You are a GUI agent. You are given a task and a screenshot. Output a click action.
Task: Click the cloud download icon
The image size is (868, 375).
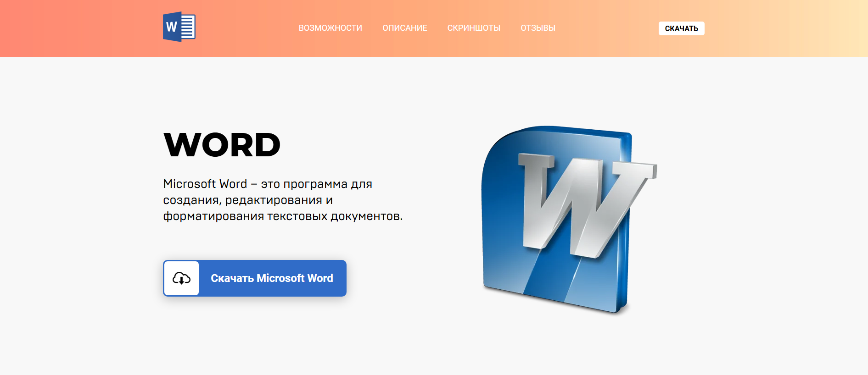click(182, 278)
